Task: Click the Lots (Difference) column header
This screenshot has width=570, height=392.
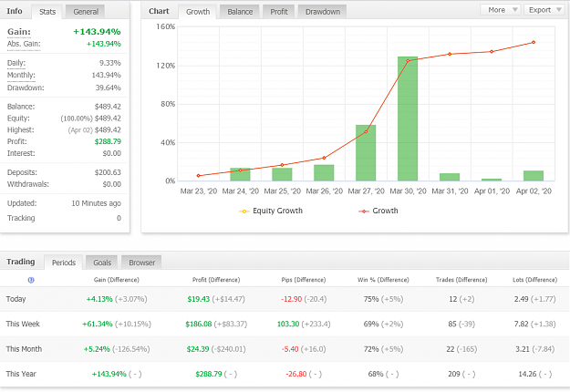Action: point(534,280)
